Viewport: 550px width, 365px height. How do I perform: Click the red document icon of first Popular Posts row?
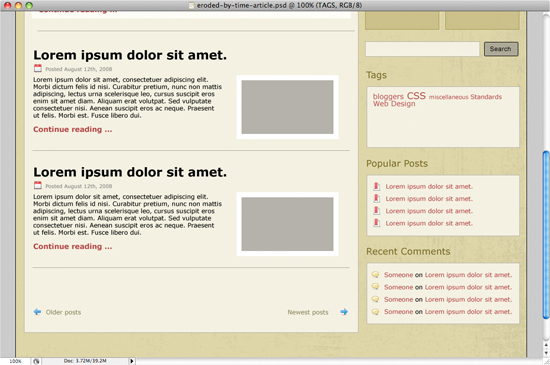point(377,186)
